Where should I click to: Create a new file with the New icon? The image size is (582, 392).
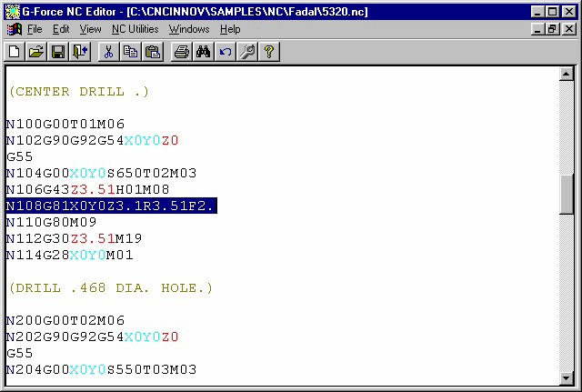point(15,52)
